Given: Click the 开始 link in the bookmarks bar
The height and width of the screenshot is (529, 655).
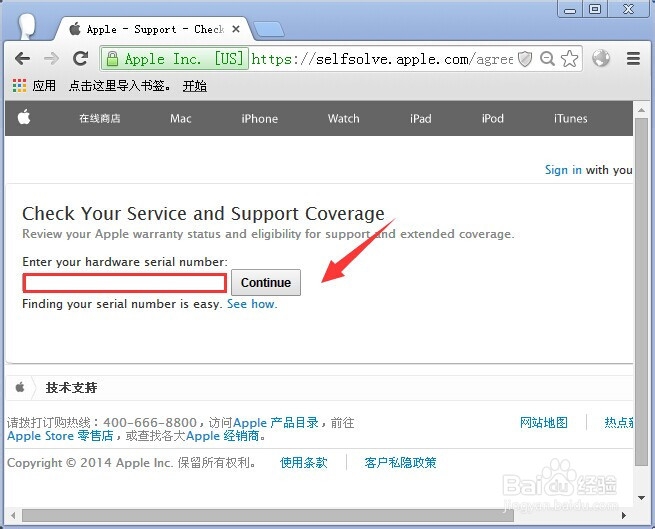Looking at the screenshot, I should point(195,86).
